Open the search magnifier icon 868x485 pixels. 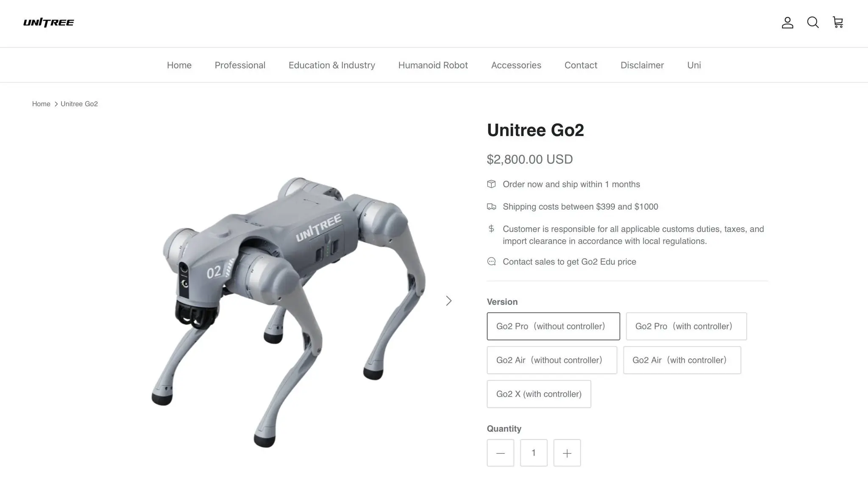[813, 22]
